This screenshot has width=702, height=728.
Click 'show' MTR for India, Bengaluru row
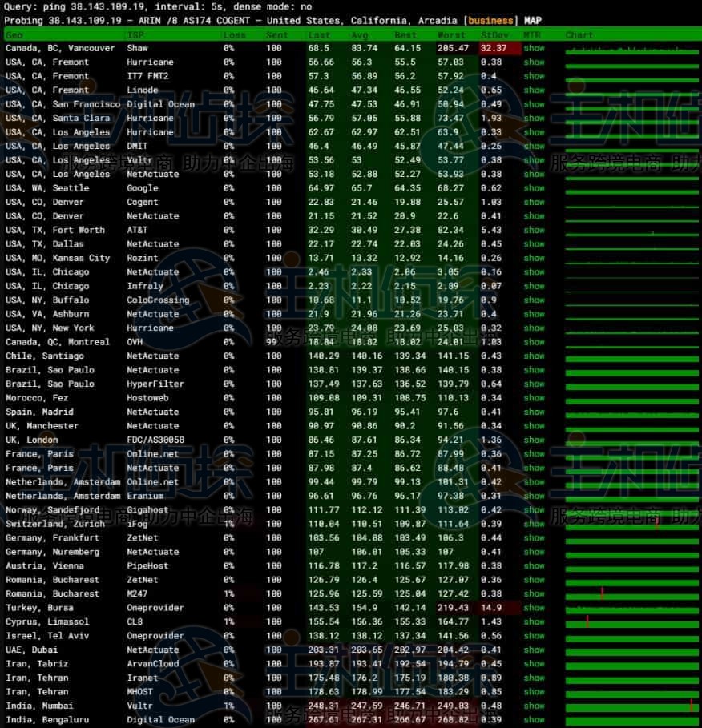tap(534, 720)
